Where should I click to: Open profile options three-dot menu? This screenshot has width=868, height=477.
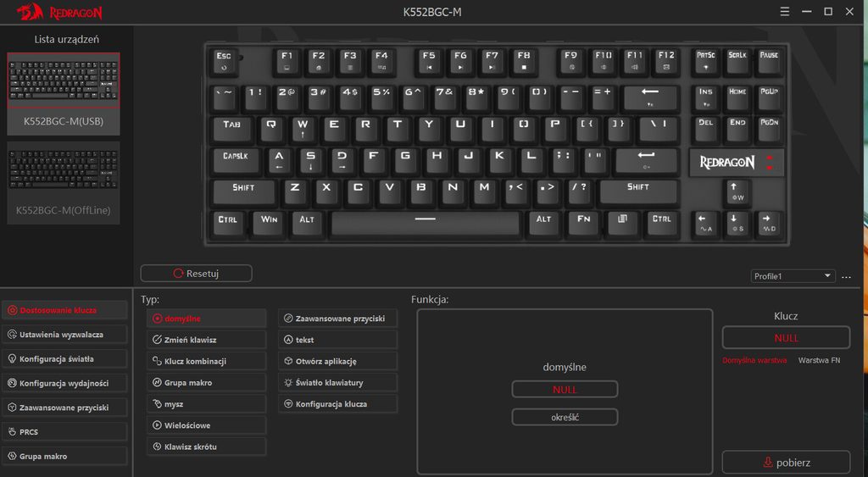point(847,277)
